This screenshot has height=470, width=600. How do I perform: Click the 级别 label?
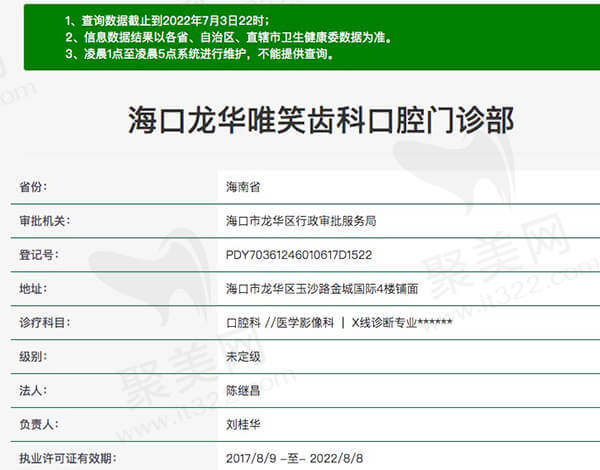point(33,357)
